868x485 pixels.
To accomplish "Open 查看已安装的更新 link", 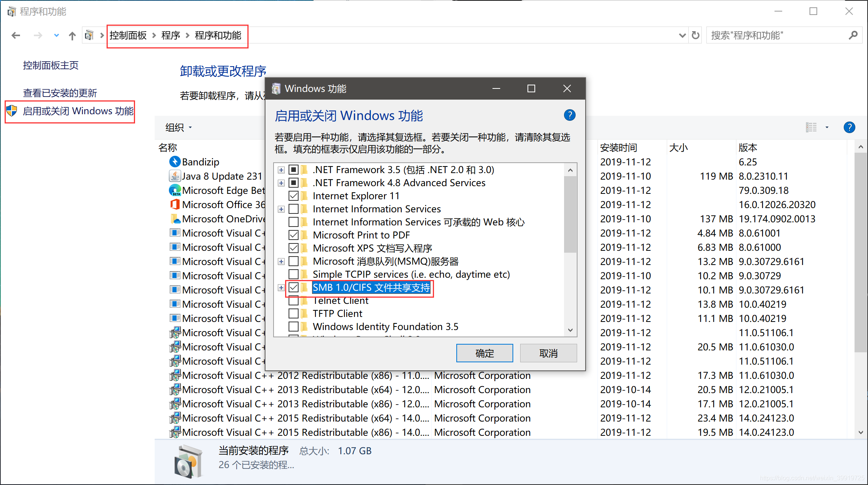I will tap(60, 93).
